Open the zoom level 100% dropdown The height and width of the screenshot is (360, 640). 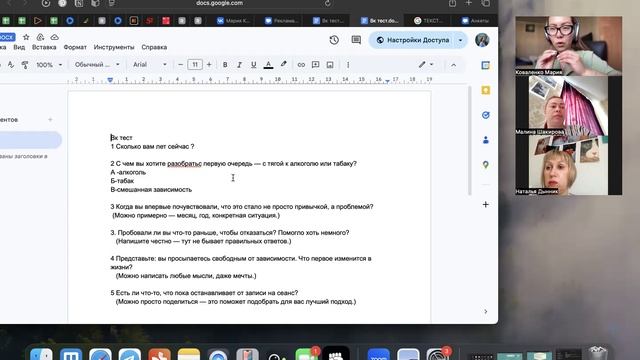click(x=49, y=64)
